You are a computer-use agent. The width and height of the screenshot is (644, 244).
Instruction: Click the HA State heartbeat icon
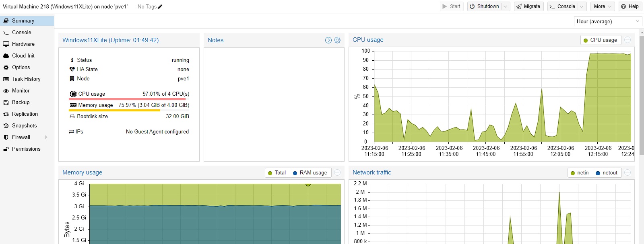point(72,69)
